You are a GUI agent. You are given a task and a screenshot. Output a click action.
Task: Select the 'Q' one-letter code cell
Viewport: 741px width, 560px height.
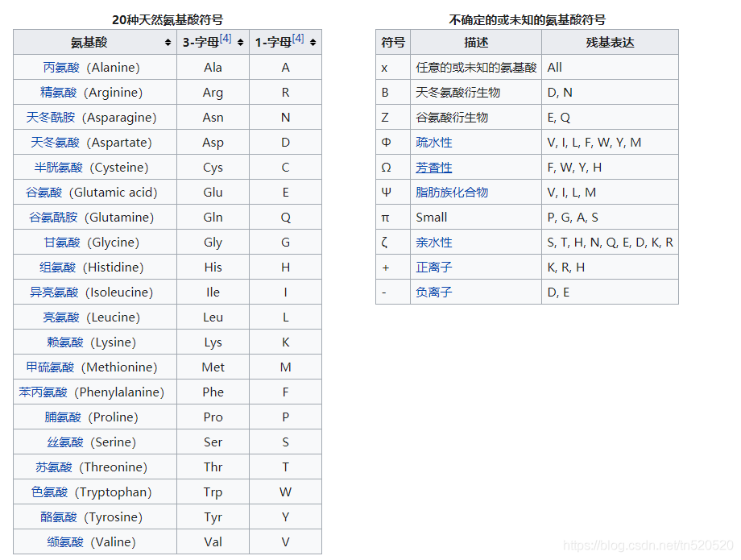pos(285,218)
